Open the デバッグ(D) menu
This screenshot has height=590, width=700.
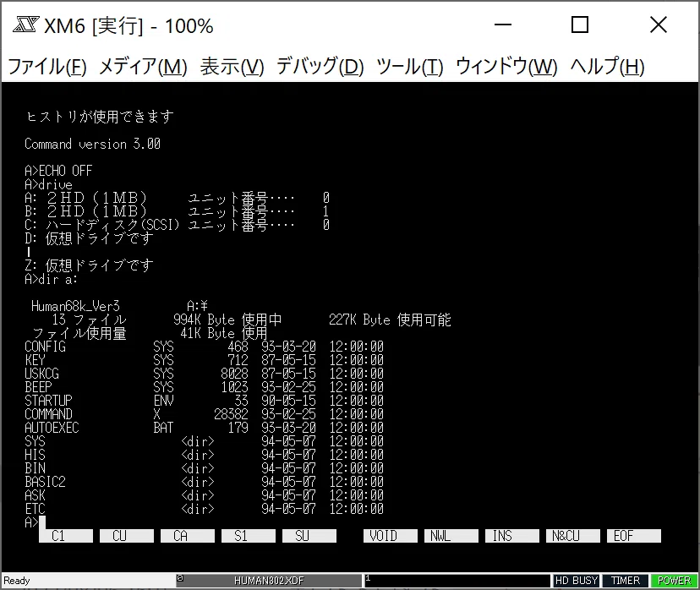point(320,67)
